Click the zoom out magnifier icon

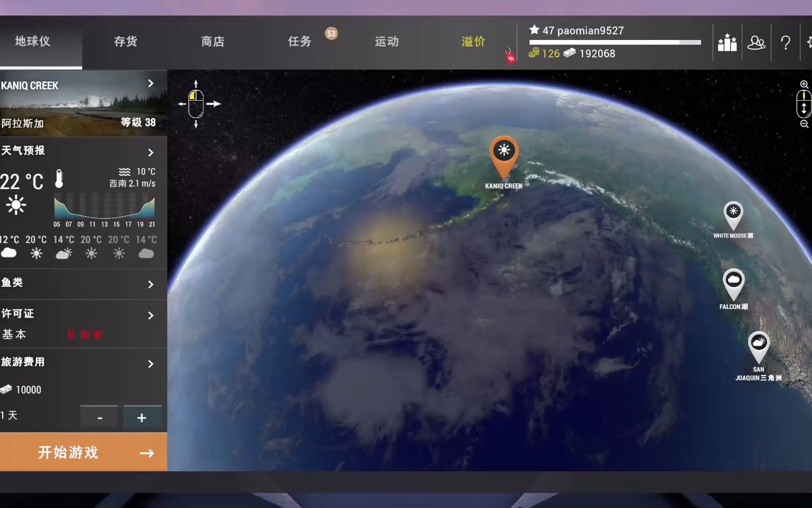804,124
